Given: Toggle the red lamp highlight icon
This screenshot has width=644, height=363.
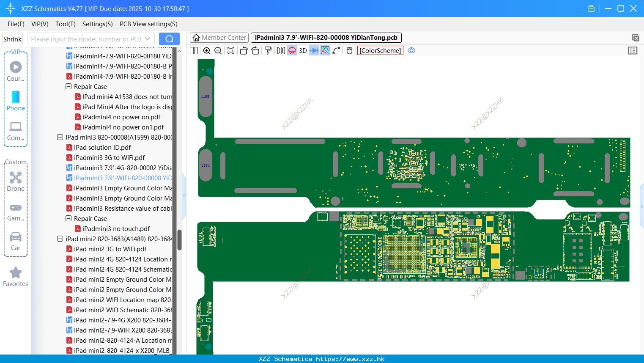Looking at the screenshot, I should [x=292, y=51].
